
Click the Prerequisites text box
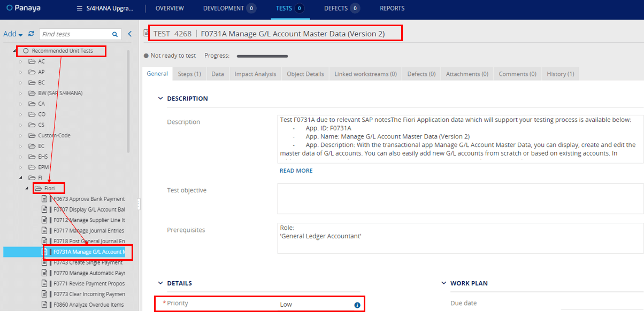[x=461, y=238]
